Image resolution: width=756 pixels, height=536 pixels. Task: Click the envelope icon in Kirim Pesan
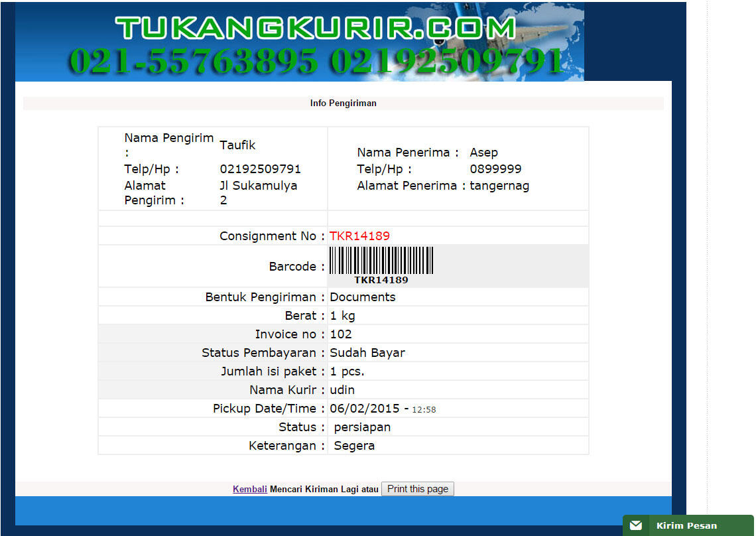tap(636, 525)
